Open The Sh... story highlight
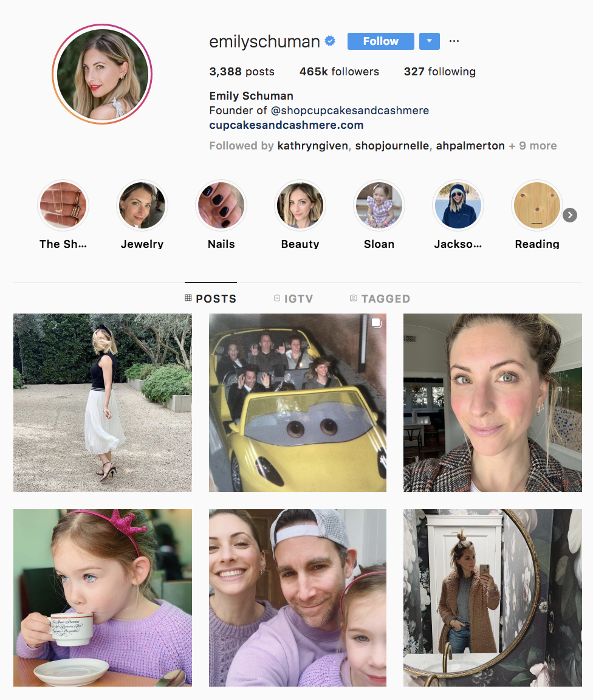593x700 pixels. (63, 206)
